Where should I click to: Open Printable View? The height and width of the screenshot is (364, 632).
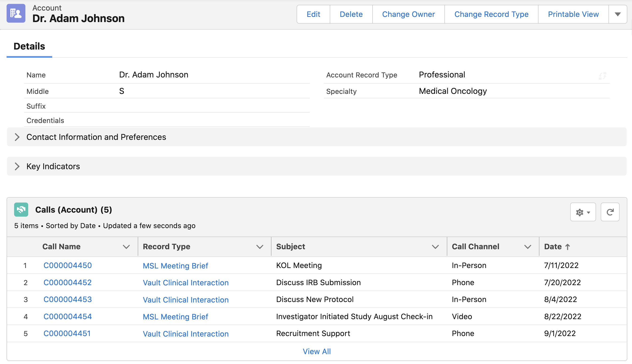(573, 14)
